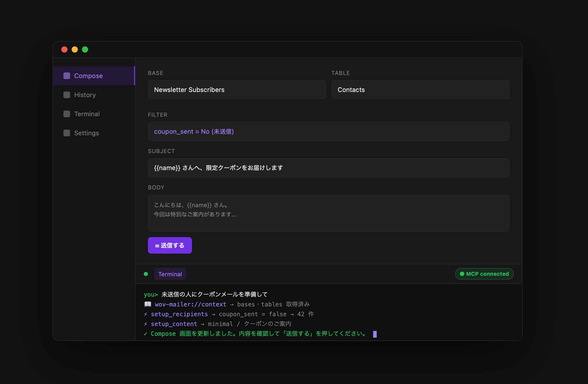Click the terminal cursor block

[x=375, y=334]
